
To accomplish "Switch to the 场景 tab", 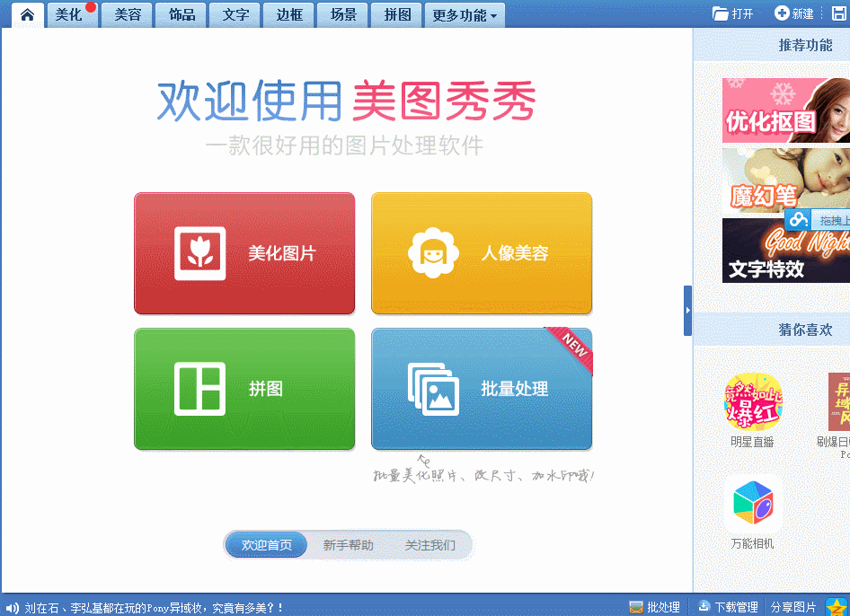I will (343, 14).
